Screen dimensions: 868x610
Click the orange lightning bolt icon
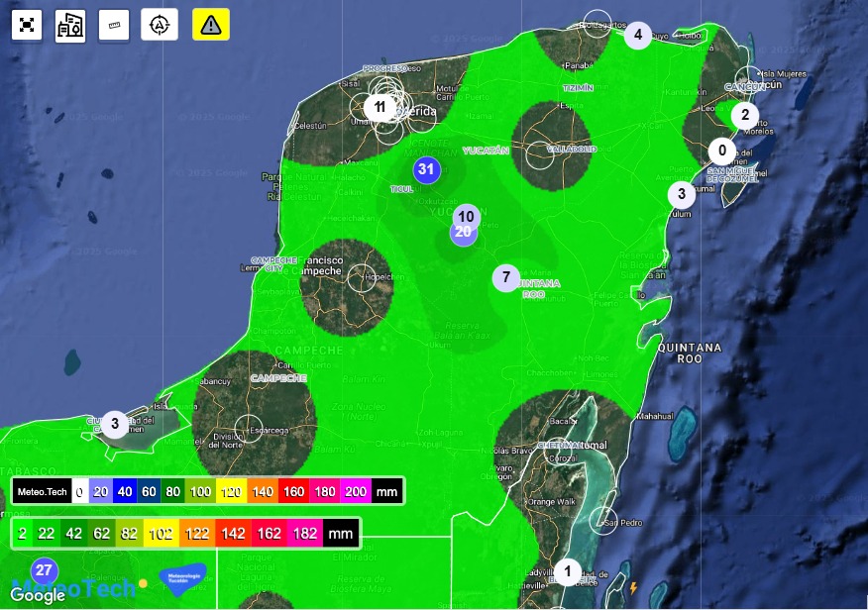(x=633, y=588)
